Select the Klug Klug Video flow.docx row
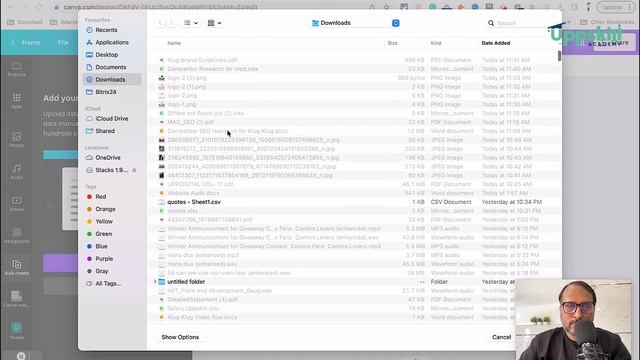The width and height of the screenshot is (640, 360). 354,317
